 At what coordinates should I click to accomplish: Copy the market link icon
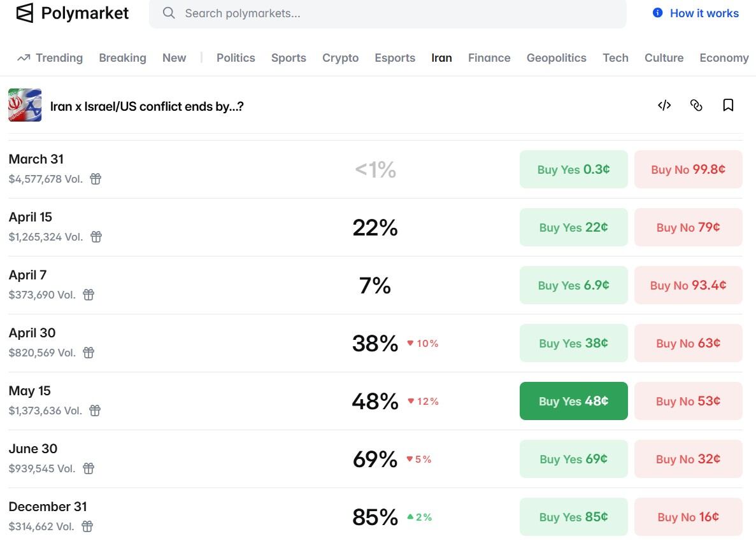[x=696, y=106]
